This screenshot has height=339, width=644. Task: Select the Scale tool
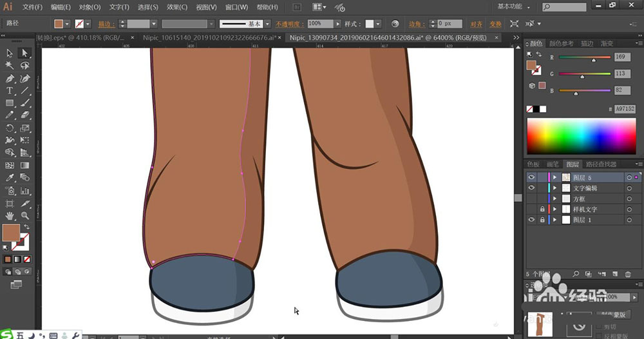pos(24,128)
